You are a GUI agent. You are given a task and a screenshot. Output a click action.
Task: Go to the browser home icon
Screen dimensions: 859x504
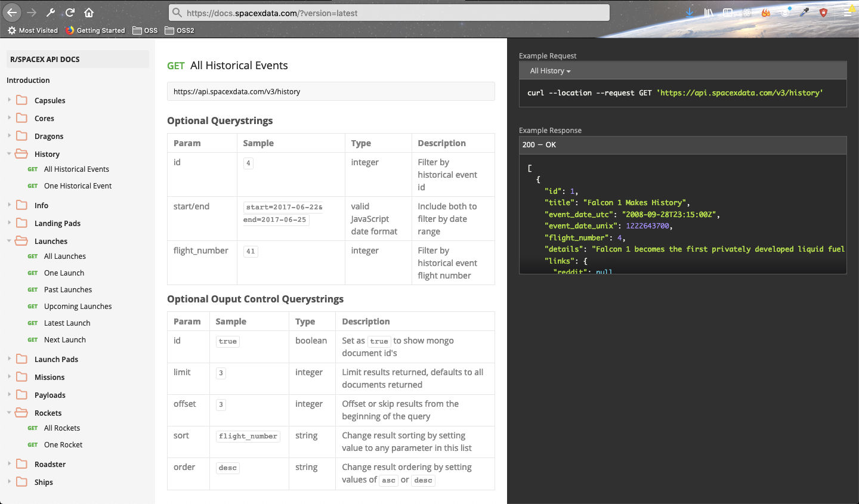89,13
